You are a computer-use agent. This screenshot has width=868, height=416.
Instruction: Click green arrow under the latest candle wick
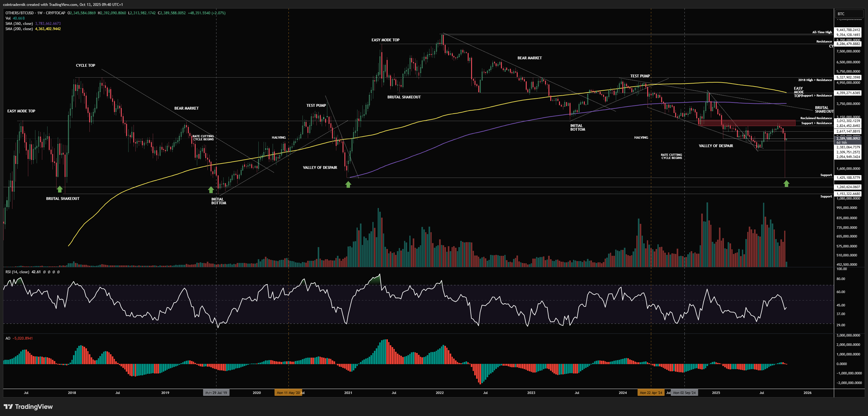(786, 183)
